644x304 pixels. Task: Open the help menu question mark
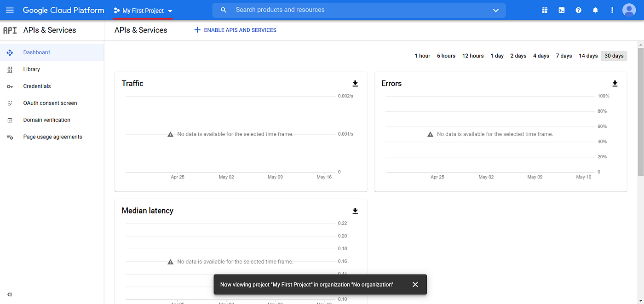point(578,10)
